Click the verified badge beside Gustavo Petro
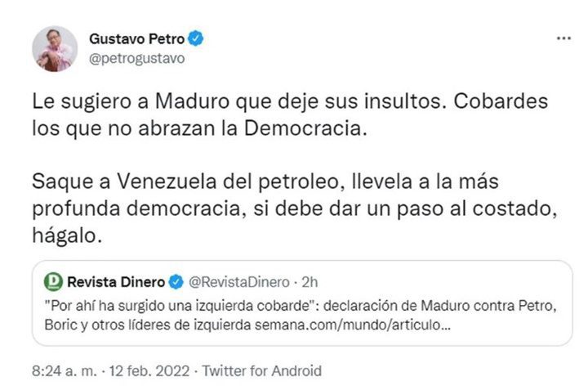Screen dimensions: 588x390 (x=196, y=38)
